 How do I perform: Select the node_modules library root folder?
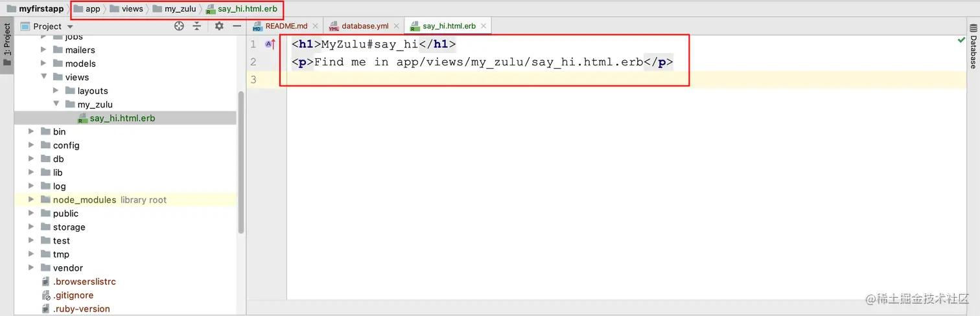point(104,199)
